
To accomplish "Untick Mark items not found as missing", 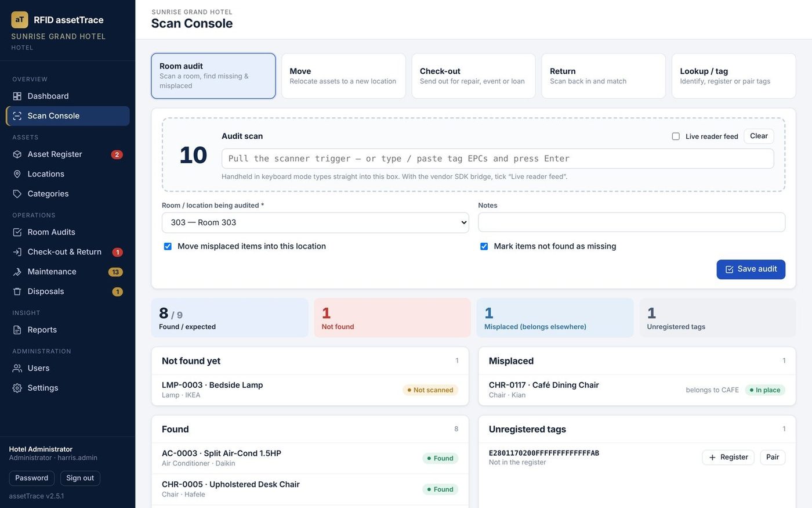I will click(484, 246).
